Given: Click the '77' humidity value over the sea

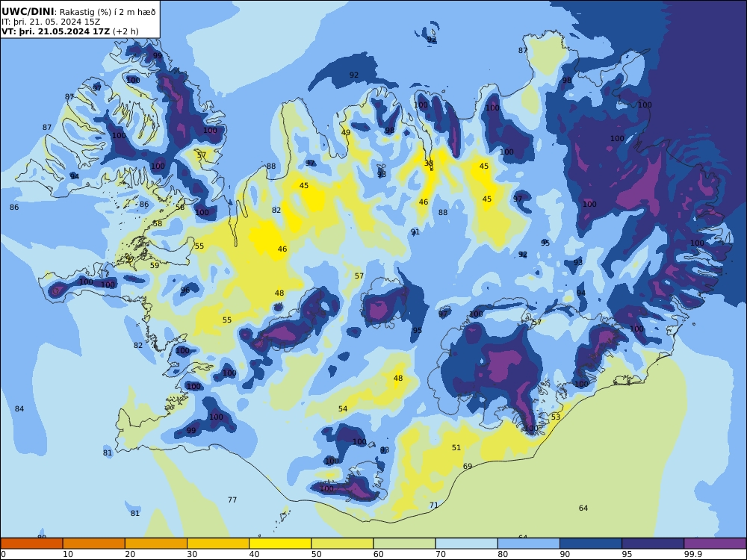Looking at the screenshot, I should coord(232,500).
